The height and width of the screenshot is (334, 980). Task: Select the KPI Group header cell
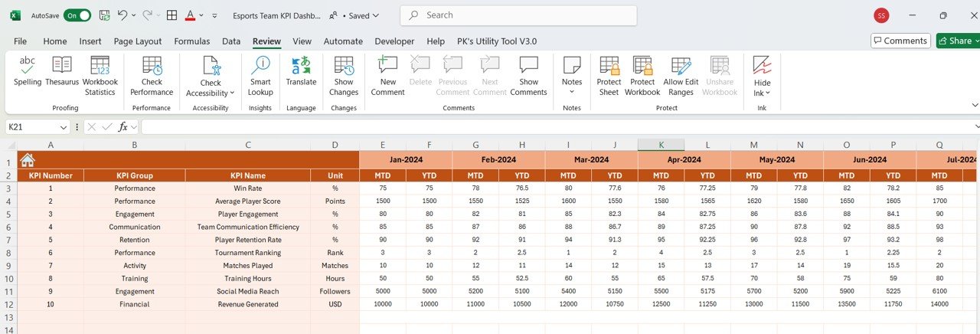point(135,175)
